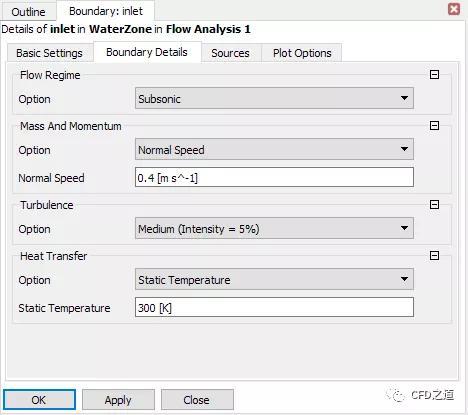
Task: Collapse the Mass And Momentum section
Action: click(434, 126)
